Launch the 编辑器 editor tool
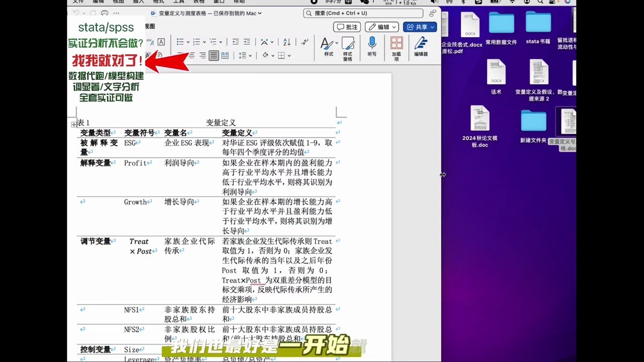The height and width of the screenshot is (362, 644). click(x=421, y=47)
